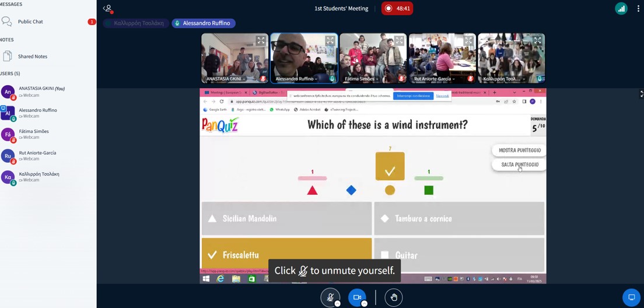The height and width of the screenshot is (308, 644).
Task: Raise hand using the hand icon
Action: 394,297
